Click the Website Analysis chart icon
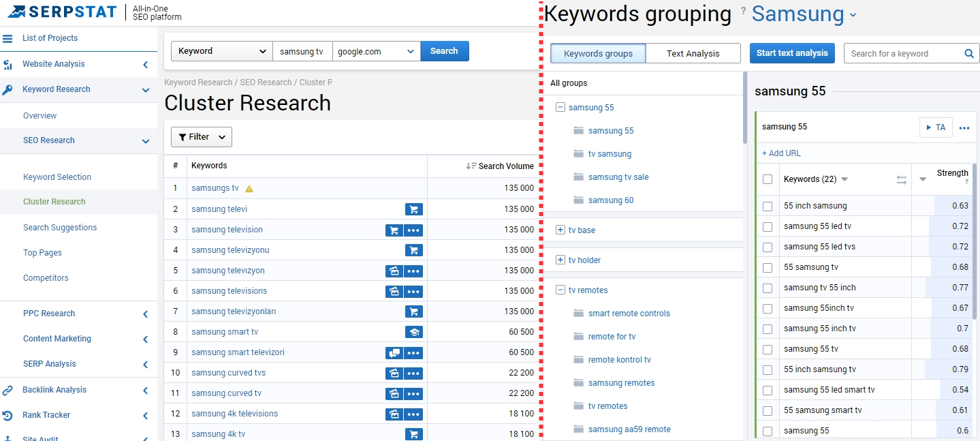The height and width of the screenshot is (441, 980). (7, 65)
